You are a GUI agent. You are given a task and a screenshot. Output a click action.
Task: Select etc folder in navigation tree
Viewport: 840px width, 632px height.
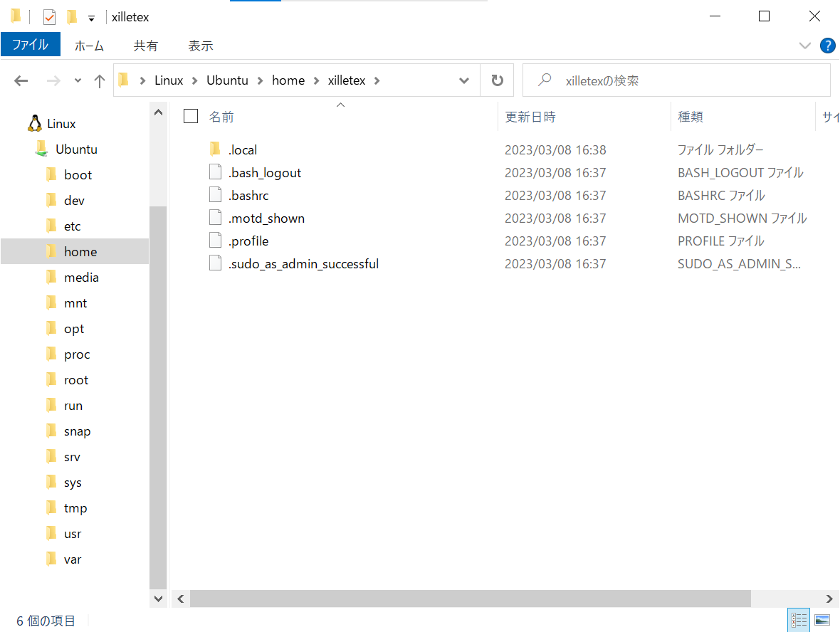(73, 226)
